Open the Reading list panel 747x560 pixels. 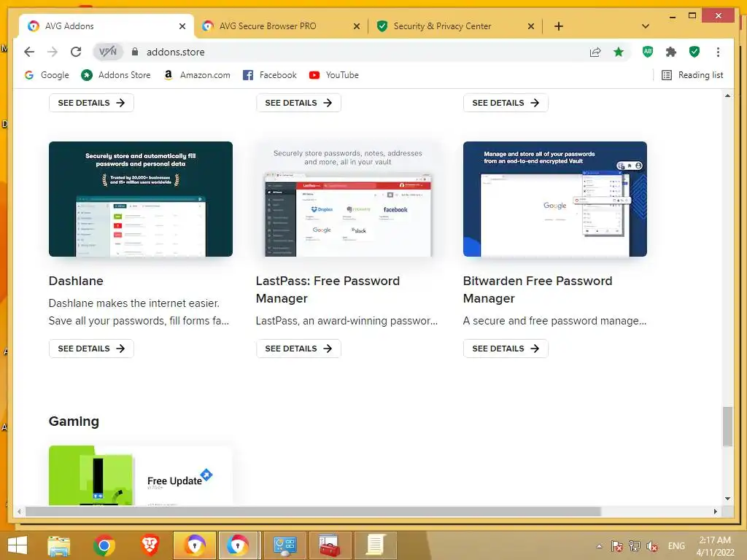click(x=692, y=75)
